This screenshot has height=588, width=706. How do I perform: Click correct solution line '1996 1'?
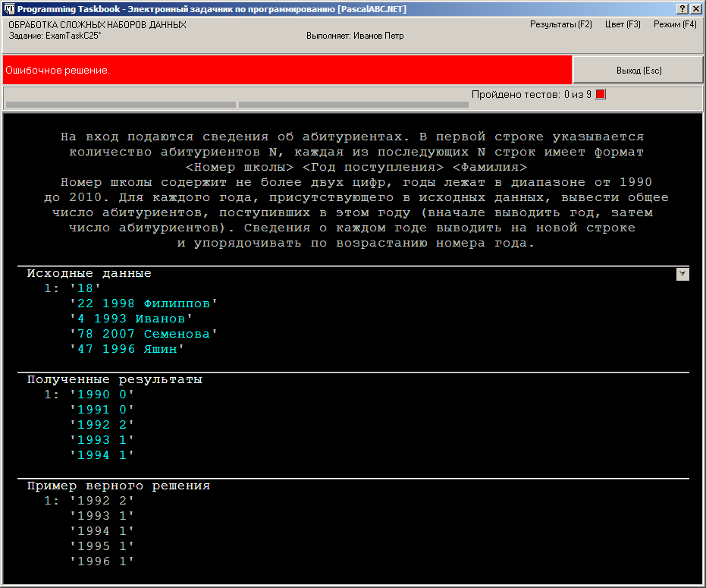(x=102, y=561)
